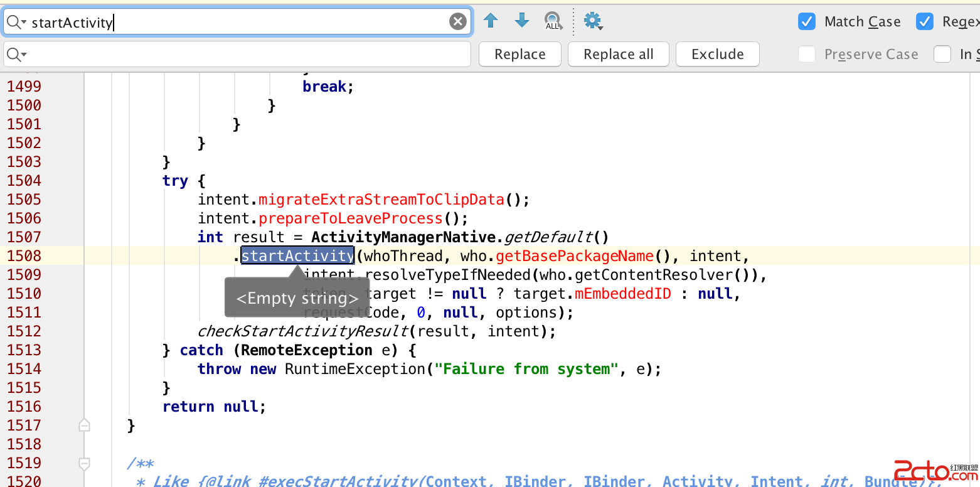Click line number 1508 in the gutter
Image resolution: width=980 pixels, height=487 pixels.
(24, 256)
